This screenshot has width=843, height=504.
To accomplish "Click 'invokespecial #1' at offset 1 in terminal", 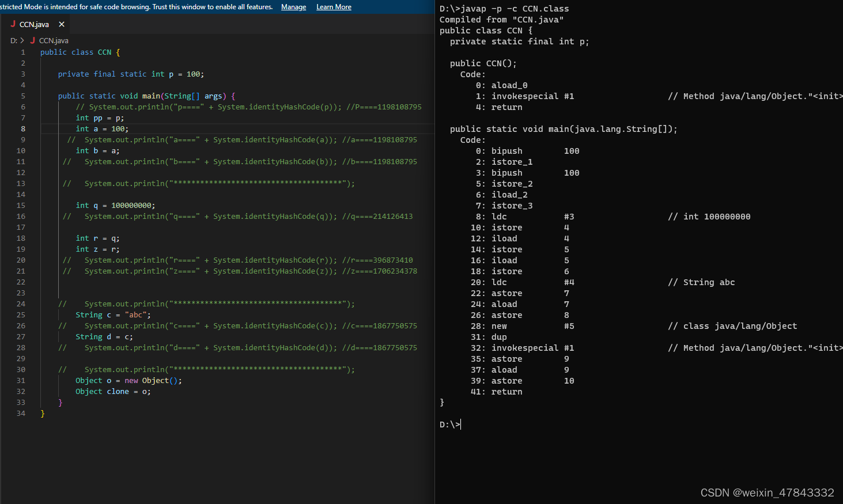I will click(532, 96).
